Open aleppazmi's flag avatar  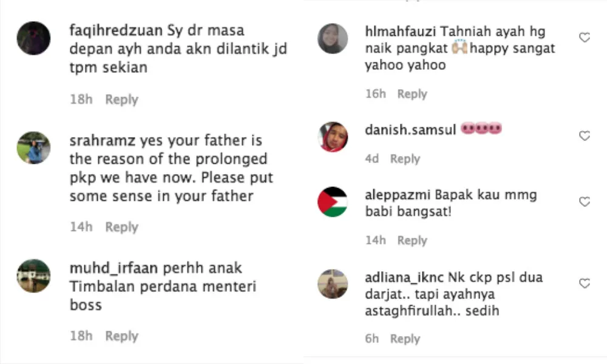click(333, 202)
